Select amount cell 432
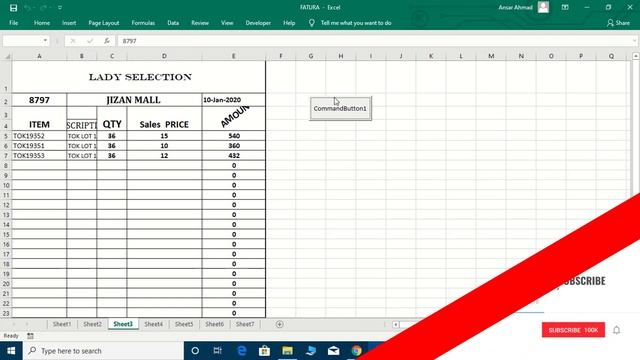 click(233, 156)
